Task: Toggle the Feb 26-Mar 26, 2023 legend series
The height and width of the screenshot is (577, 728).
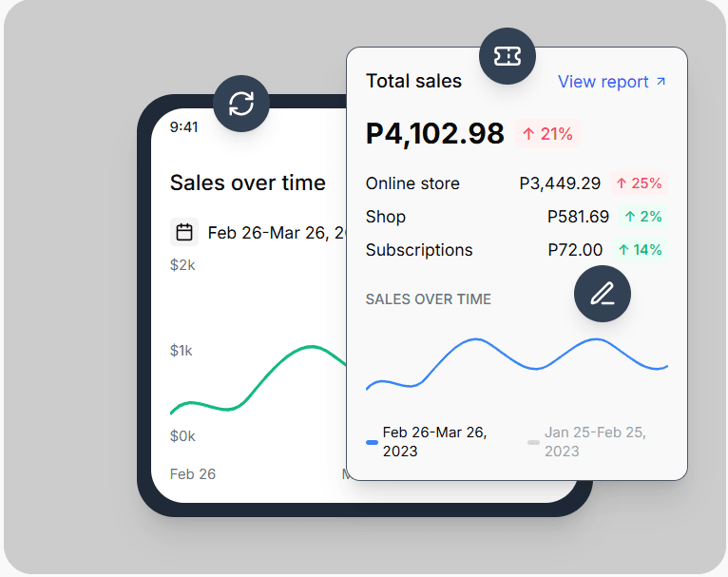Action: click(428, 441)
